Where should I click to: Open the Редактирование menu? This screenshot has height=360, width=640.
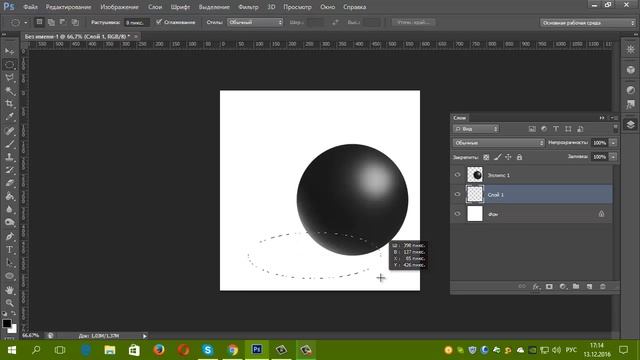point(69,7)
